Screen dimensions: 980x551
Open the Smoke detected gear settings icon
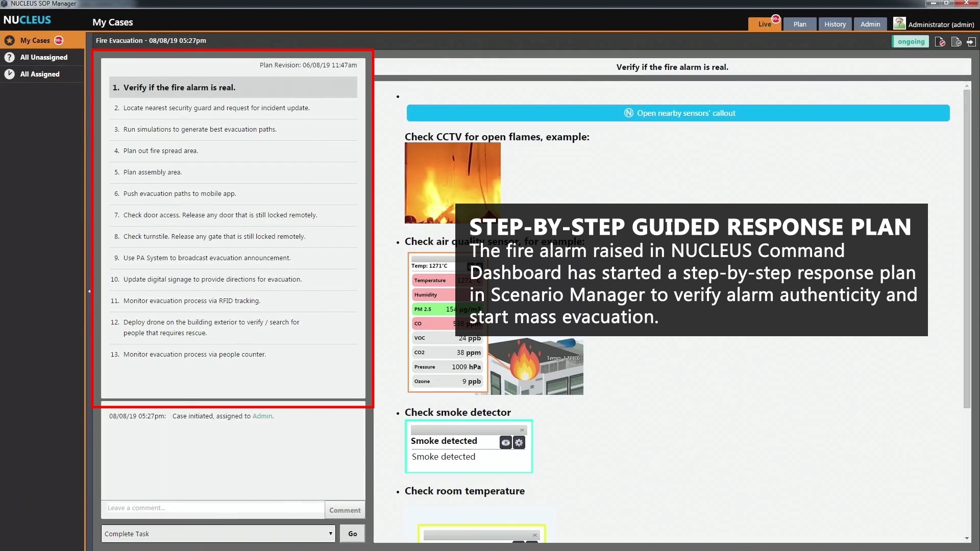519,442
